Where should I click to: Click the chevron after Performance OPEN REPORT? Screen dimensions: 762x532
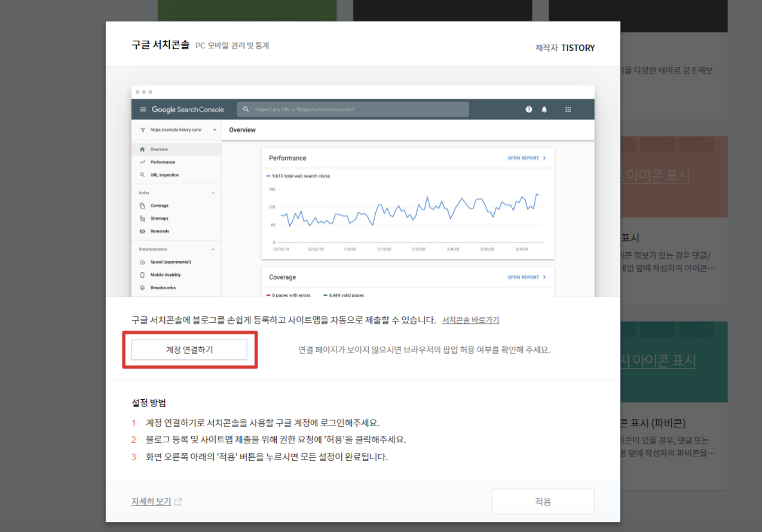[544, 158]
